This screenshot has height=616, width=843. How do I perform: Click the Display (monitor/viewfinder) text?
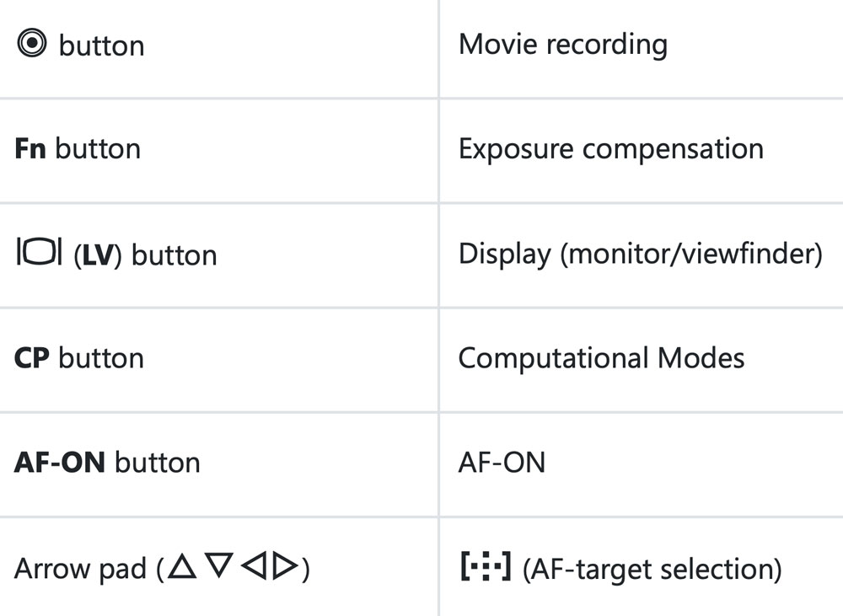[x=640, y=254]
